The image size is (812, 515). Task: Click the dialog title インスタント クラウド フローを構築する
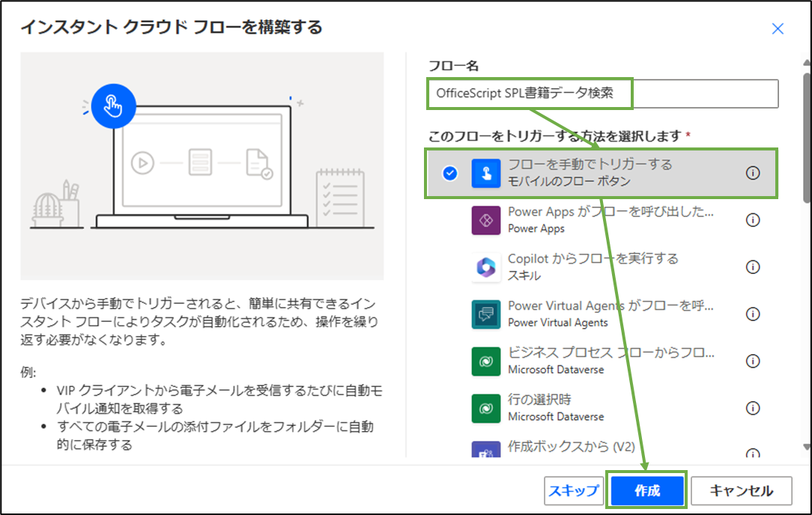[172, 27]
